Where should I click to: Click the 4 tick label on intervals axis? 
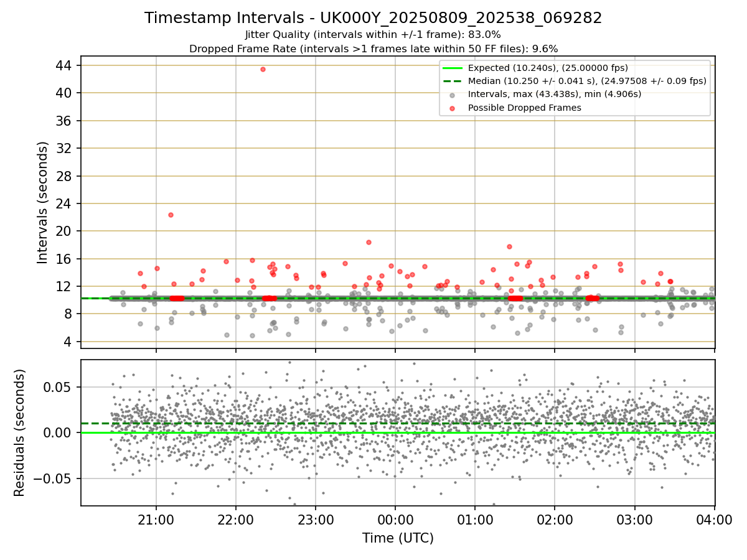pos(68,342)
